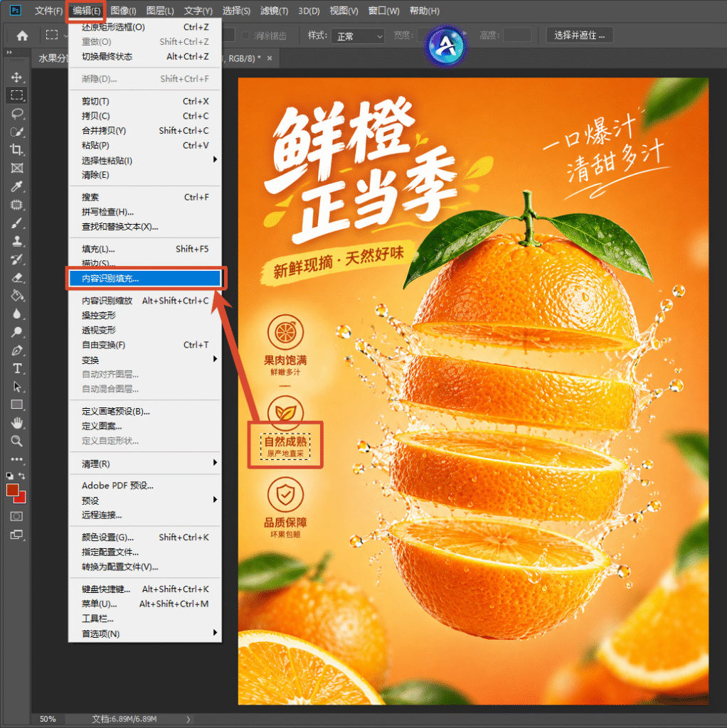Screen dimensions: 727x728
Task: Select the Hand tool
Action: click(17, 423)
